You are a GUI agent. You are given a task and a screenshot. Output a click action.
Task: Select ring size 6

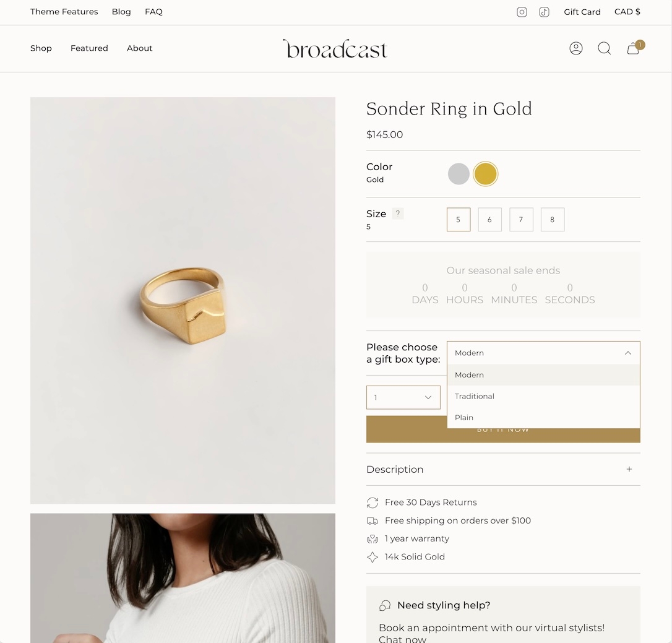click(489, 220)
